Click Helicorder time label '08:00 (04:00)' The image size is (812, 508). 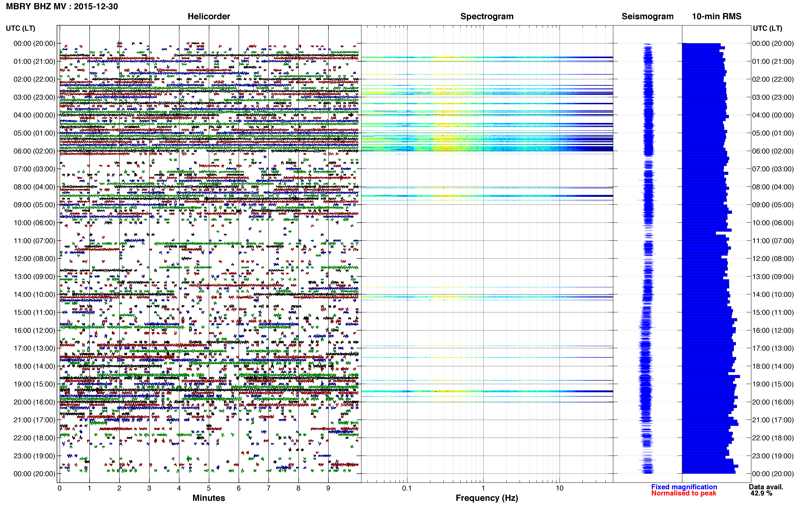34,187
